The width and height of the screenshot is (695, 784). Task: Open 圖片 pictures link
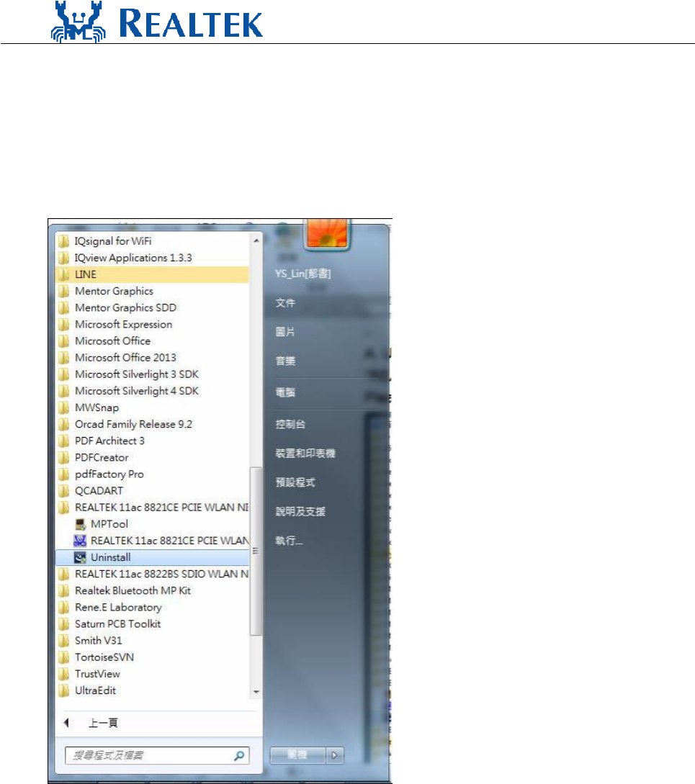pos(285,332)
